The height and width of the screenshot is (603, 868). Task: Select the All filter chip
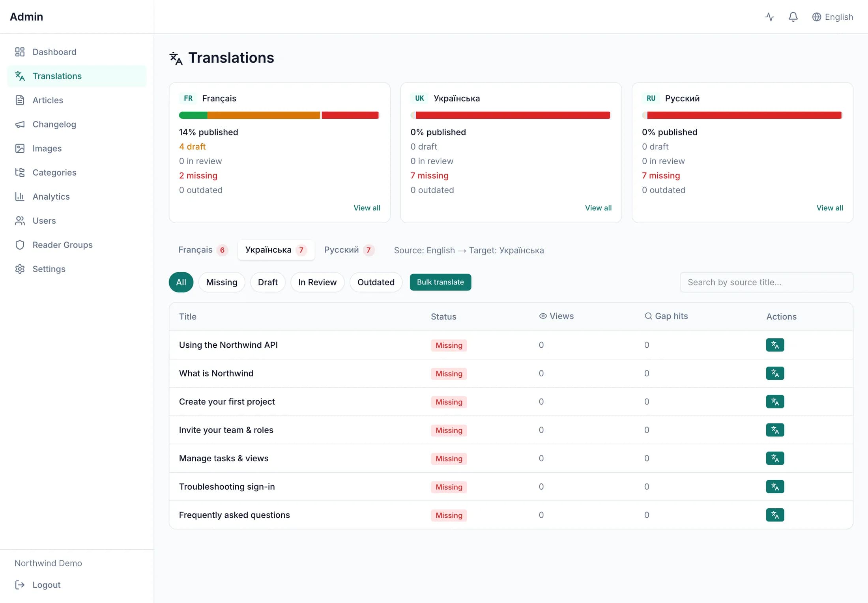click(181, 282)
